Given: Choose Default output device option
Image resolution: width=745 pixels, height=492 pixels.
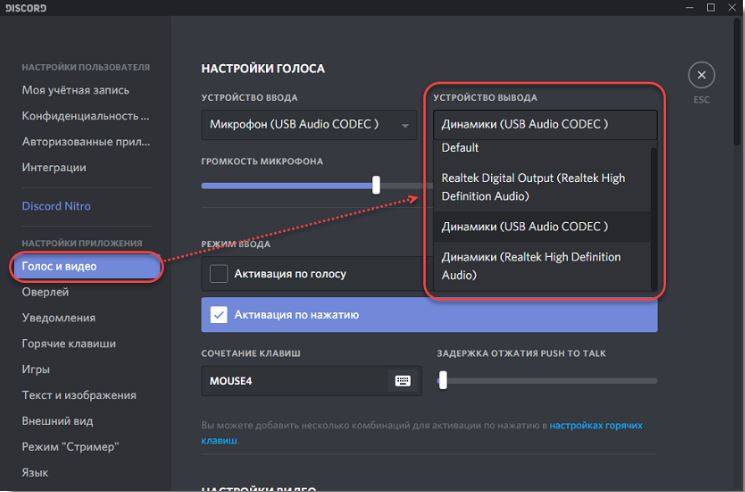Looking at the screenshot, I should 542,148.
